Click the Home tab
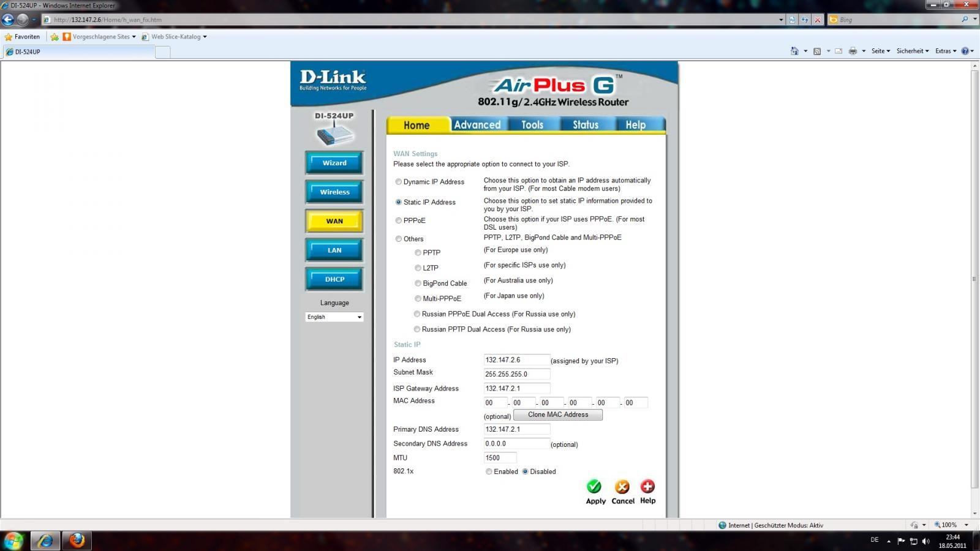The image size is (980, 551). (417, 125)
